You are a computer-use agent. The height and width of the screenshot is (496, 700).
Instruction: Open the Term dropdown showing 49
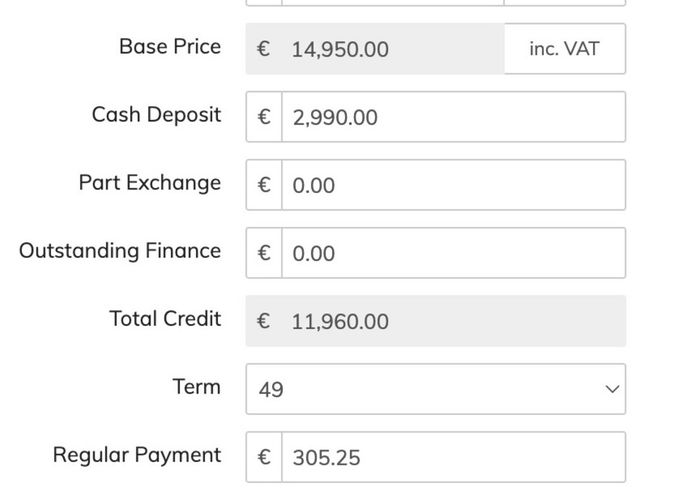click(x=436, y=389)
